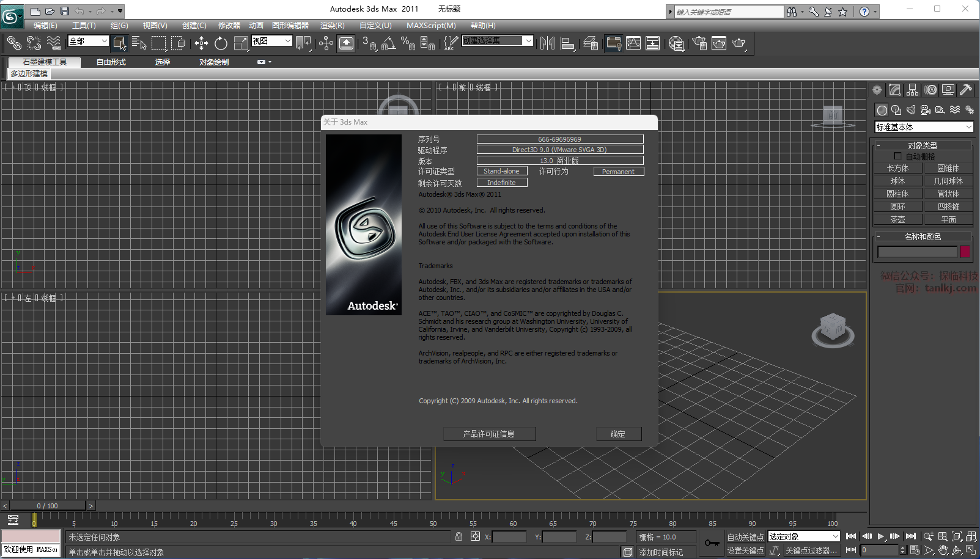Click the Mirror tool icon
This screenshot has height=559, width=980.
(x=547, y=43)
